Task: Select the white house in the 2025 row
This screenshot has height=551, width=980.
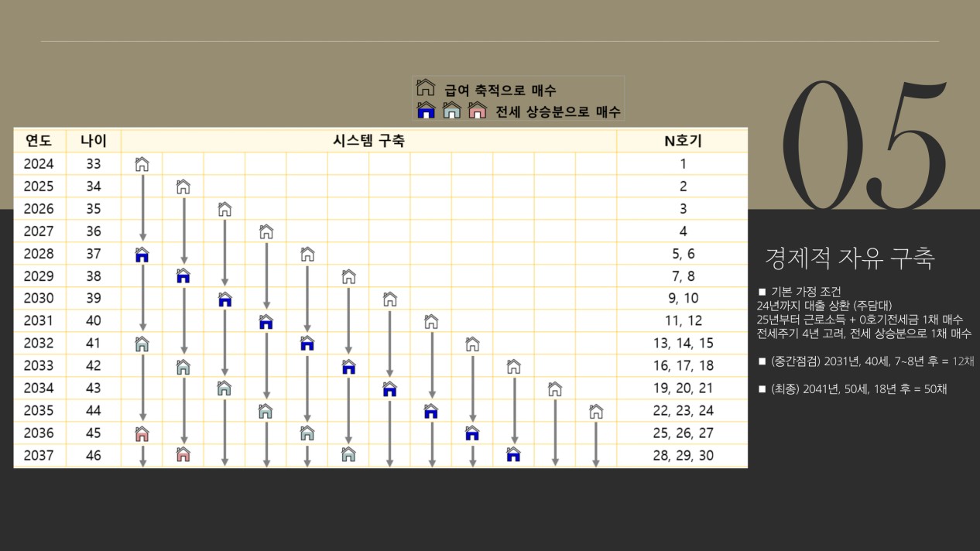Action: point(183,187)
